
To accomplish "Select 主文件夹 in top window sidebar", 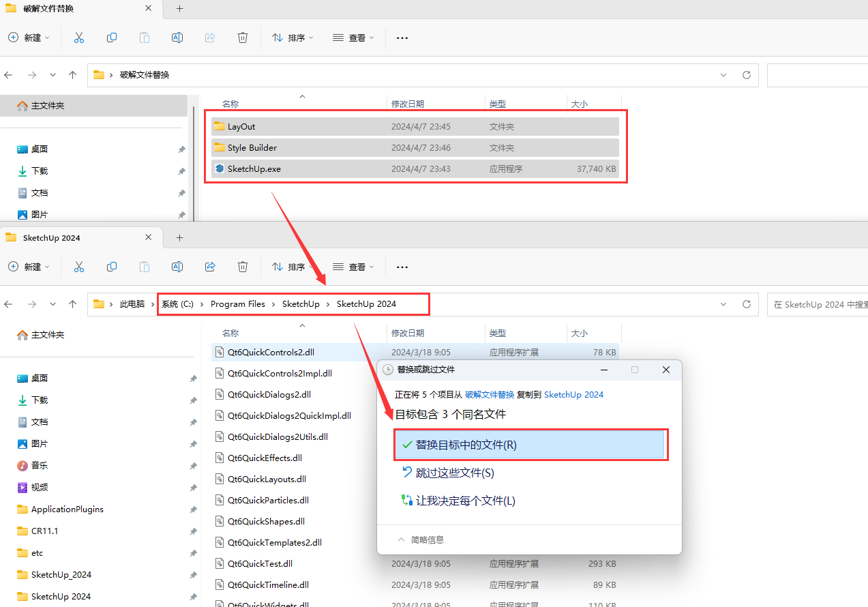I will point(93,106).
